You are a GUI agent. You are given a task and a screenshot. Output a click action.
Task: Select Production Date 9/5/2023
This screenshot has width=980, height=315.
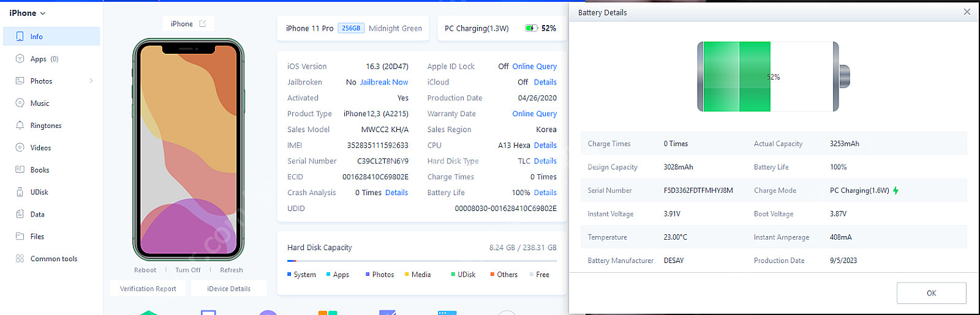pos(843,261)
